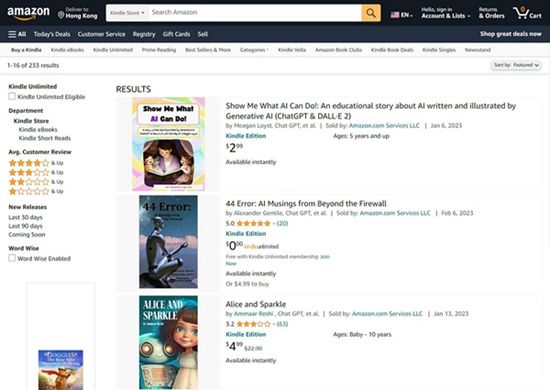
Task: Click the US flag language icon
Action: pos(395,15)
